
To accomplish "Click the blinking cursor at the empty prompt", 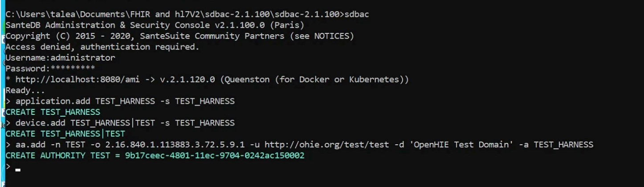I will click(18, 170).
